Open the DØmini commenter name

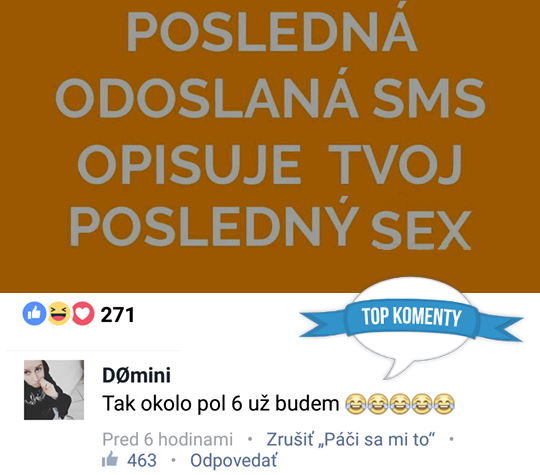(136, 375)
